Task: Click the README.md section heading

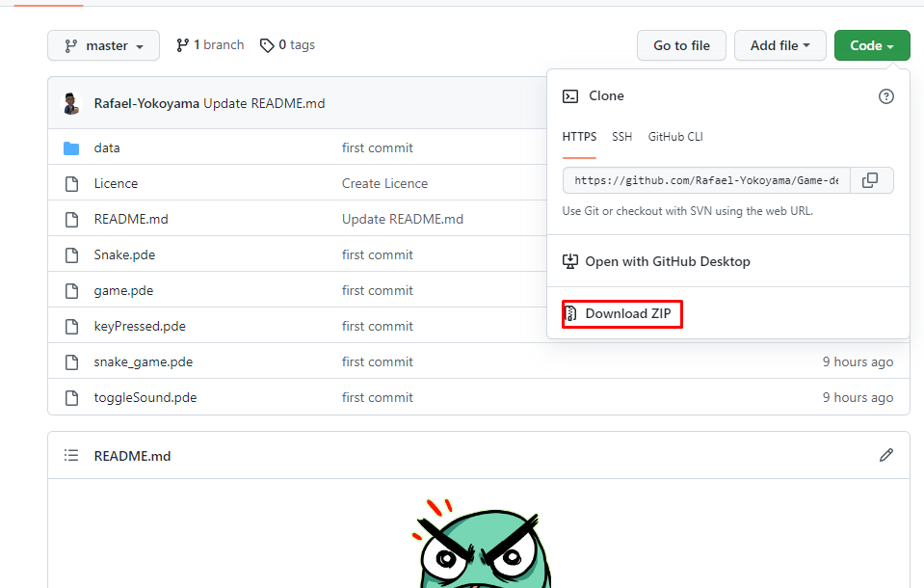Action: 132,456
